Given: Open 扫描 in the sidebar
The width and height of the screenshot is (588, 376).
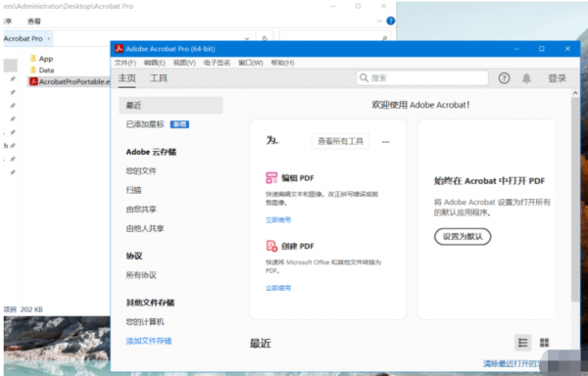Looking at the screenshot, I should click(x=133, y=190).
